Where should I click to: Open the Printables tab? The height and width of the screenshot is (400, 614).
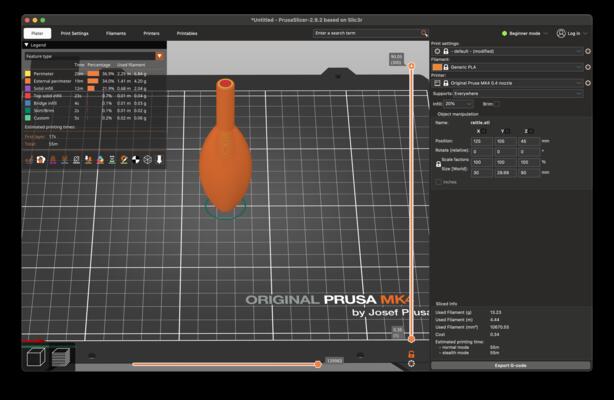[187, 33]
